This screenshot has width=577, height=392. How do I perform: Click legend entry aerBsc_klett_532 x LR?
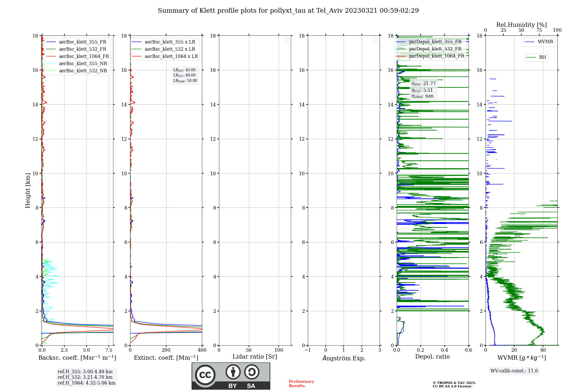tap(164, 49)
